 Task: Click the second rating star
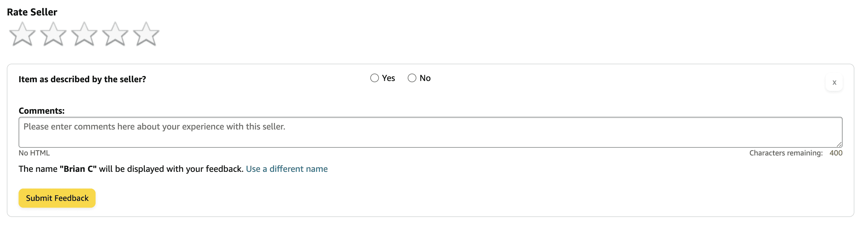53,34
